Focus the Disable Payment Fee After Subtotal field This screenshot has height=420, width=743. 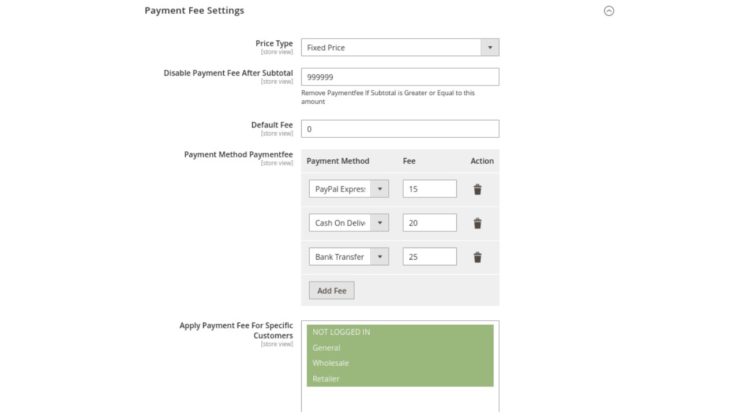click(x=400, y=77)
